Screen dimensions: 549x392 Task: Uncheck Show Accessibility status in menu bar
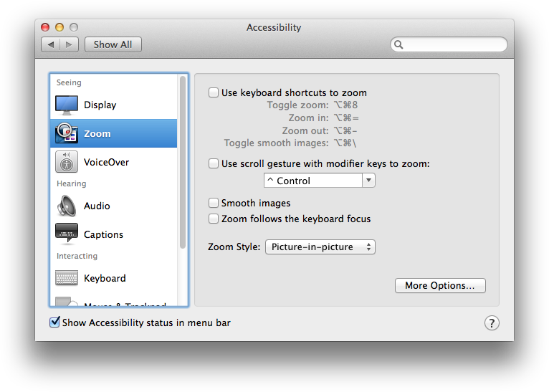pos(54,322)
